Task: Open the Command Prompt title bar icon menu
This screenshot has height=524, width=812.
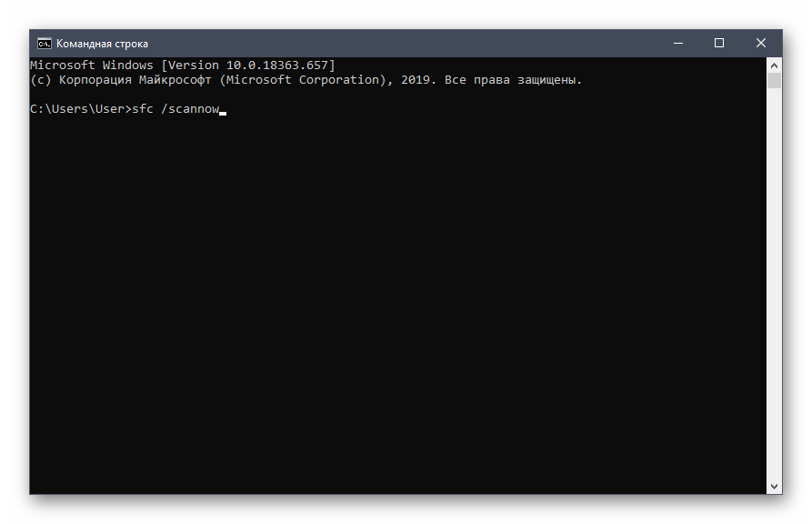Action: (44, 44)
